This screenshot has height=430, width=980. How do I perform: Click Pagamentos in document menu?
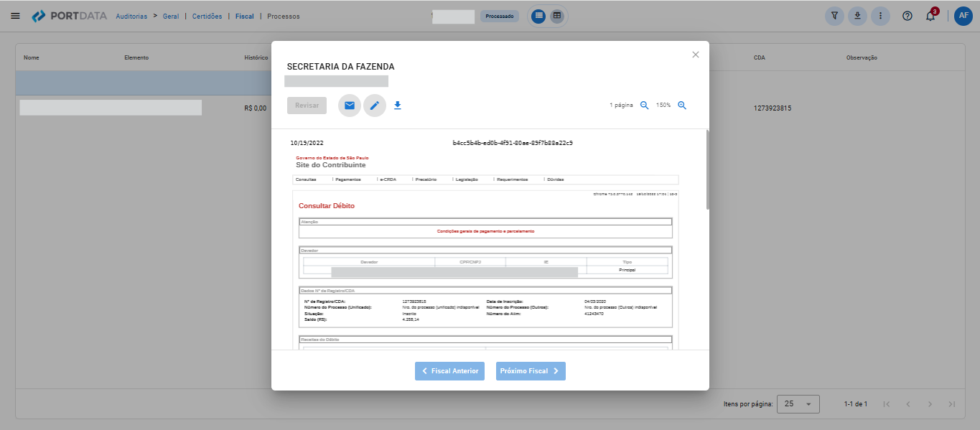point(347,179)
